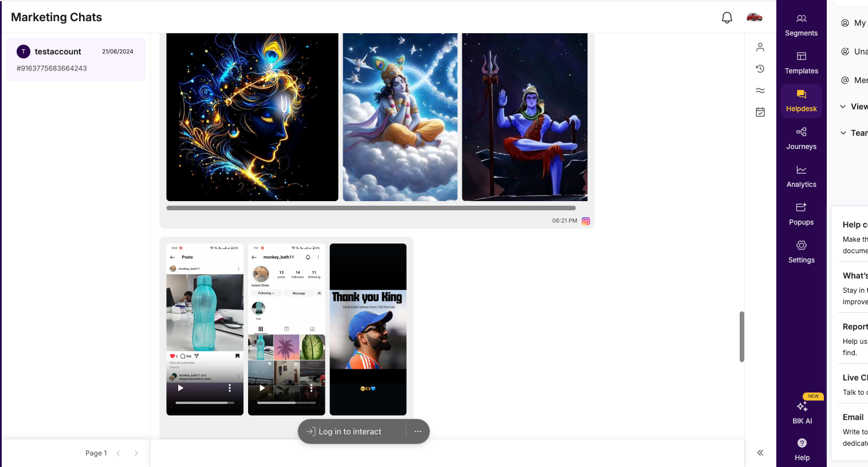Image resolution: width=868 pixels, height=467 pixels.
Task: Click Log in to interact button
Action: coord(344,431)
